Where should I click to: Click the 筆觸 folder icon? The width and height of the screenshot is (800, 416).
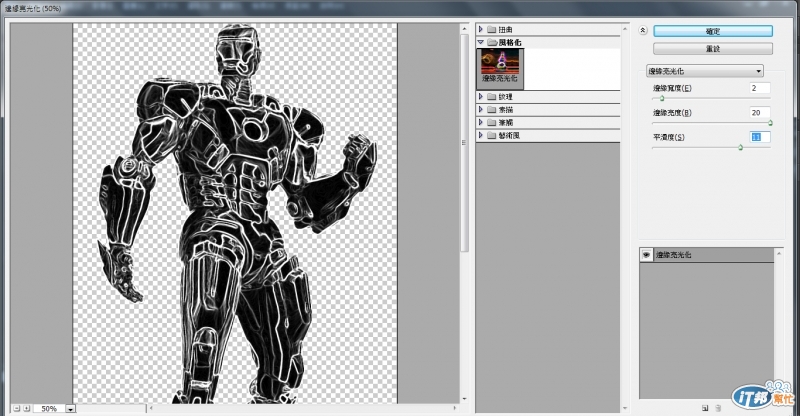point(491,123)
